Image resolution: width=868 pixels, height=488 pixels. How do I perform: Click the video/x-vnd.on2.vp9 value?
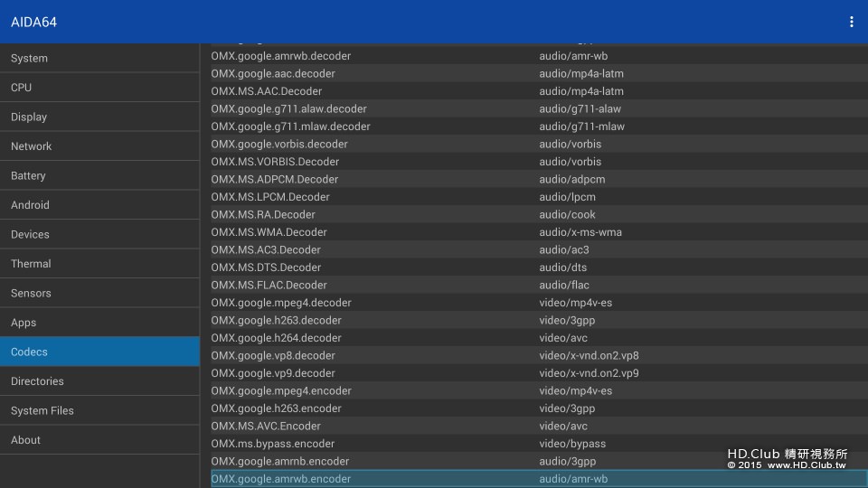click(589, 373)
